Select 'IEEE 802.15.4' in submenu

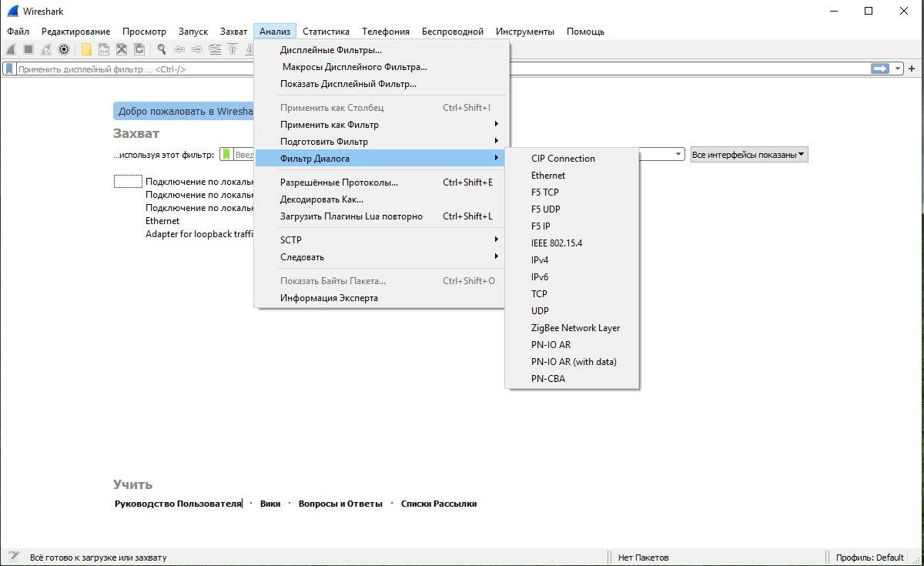pos(571,243)
